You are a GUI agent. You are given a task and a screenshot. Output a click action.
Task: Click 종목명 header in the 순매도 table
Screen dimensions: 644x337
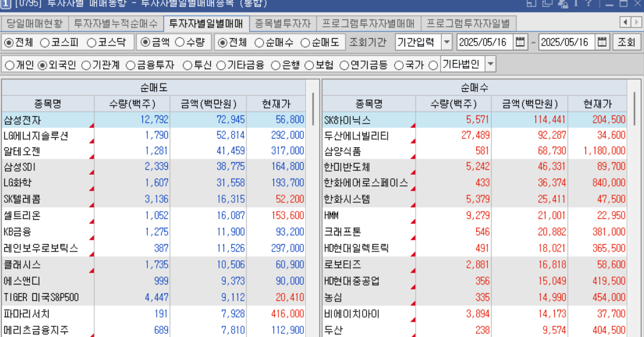48,104
